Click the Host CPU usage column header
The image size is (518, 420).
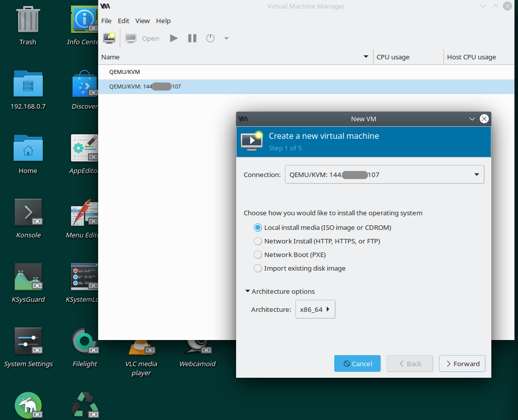coord(479,57)
